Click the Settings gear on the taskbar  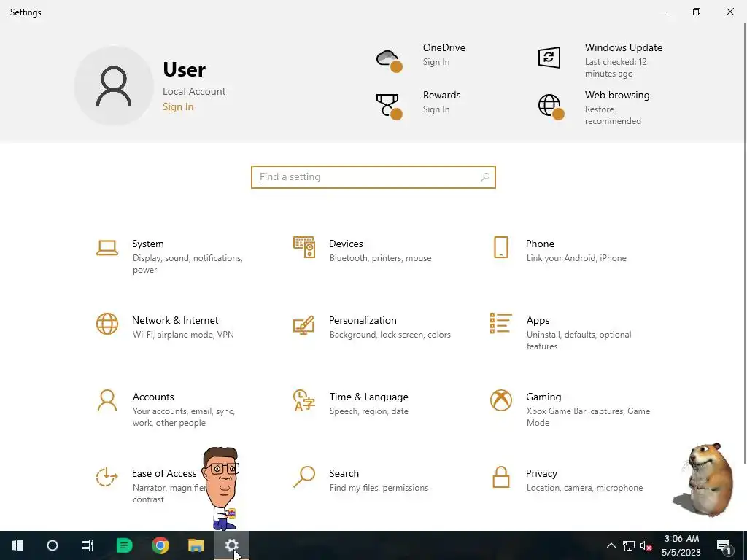231,545
